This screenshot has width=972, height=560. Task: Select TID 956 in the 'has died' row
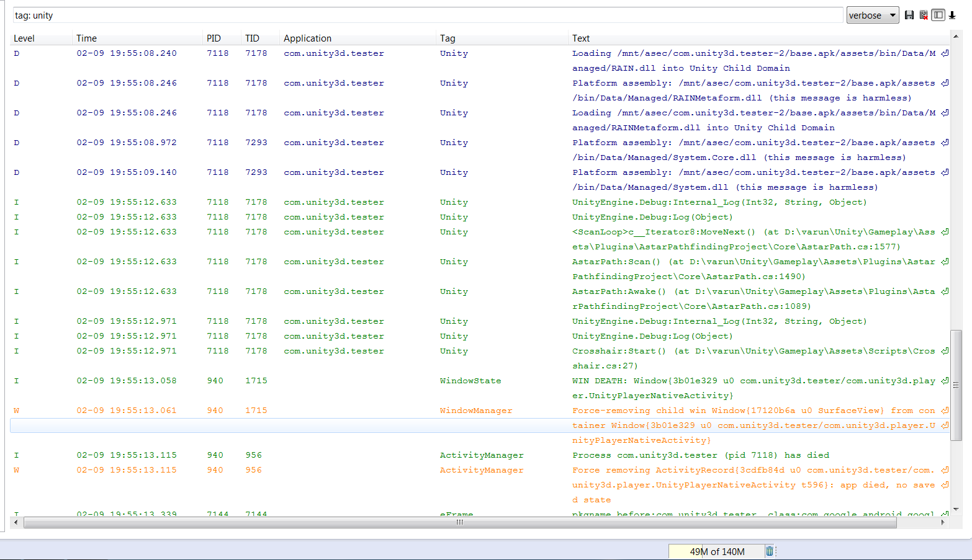(x=253, y=455)
